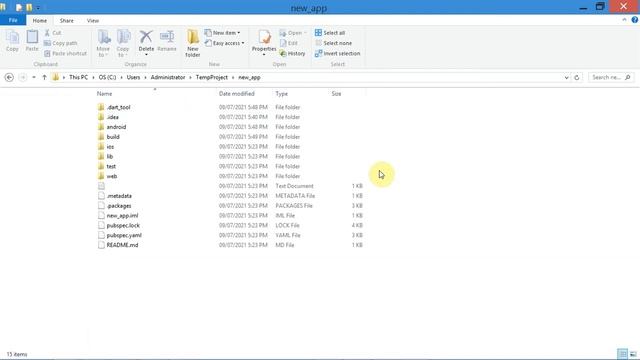This screenshot has height=360, width=640.
Task: Click the Delete X icon
Action: [x=146, y=37]
